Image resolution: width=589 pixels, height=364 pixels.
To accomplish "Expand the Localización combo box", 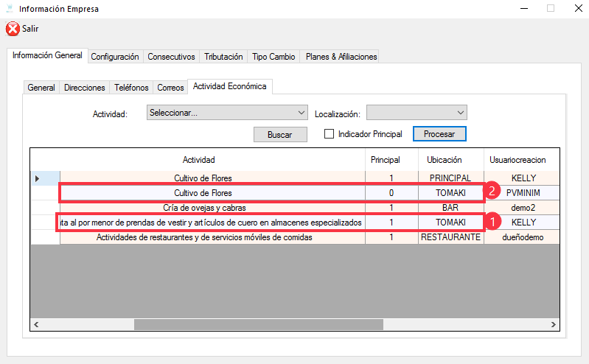I will pyautogui.click(x=417, y=113).
